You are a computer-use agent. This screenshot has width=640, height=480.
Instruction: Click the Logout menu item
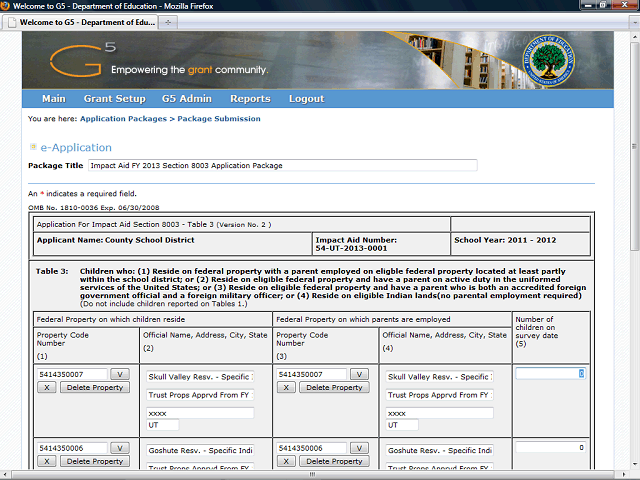coord(306,99)
